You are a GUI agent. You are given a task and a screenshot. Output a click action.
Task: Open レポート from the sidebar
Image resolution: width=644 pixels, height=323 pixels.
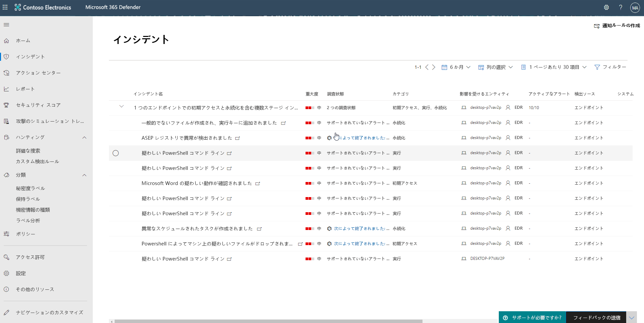(26, 89)
